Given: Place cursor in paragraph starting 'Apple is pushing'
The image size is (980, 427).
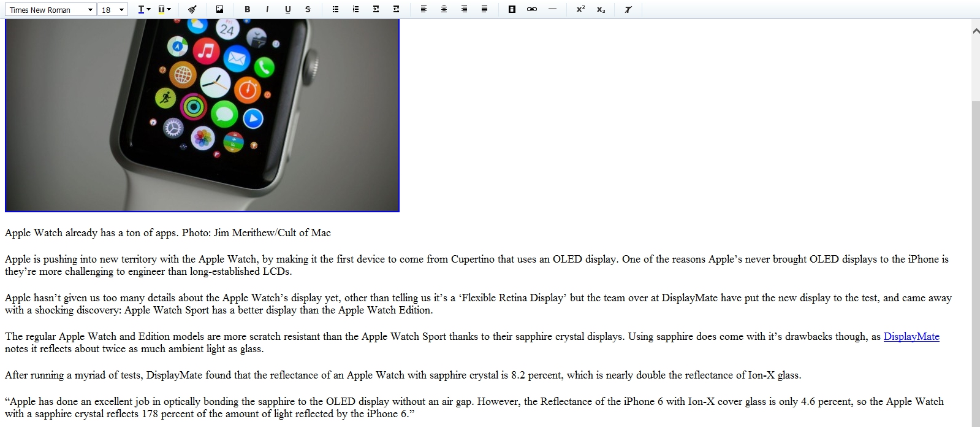Looking at the screenshot, I should tap(477, 265).
